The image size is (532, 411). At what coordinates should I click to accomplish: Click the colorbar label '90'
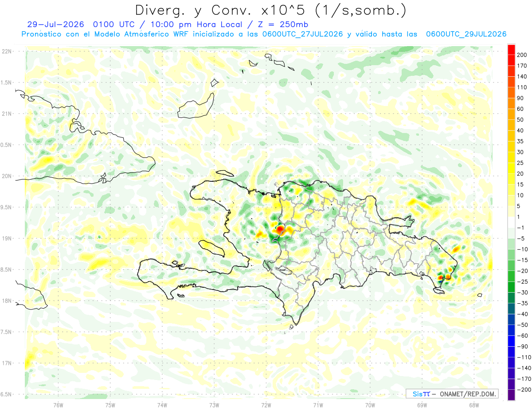[x=520, y=98]
